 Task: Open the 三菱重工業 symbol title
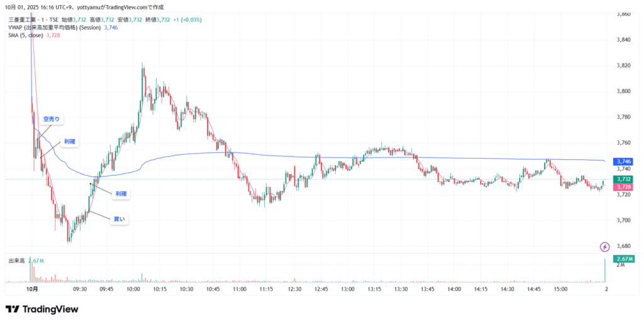25,20
